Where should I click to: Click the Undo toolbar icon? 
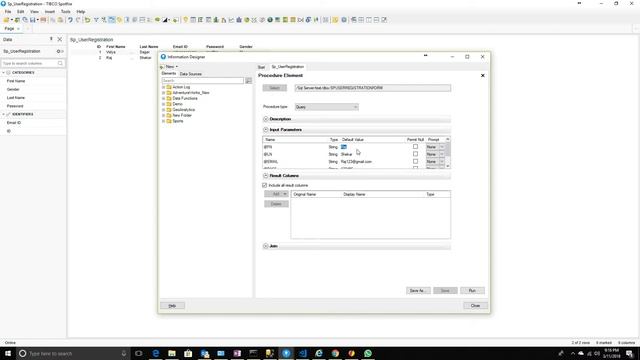pyautogui.click(x=70, y=20)
